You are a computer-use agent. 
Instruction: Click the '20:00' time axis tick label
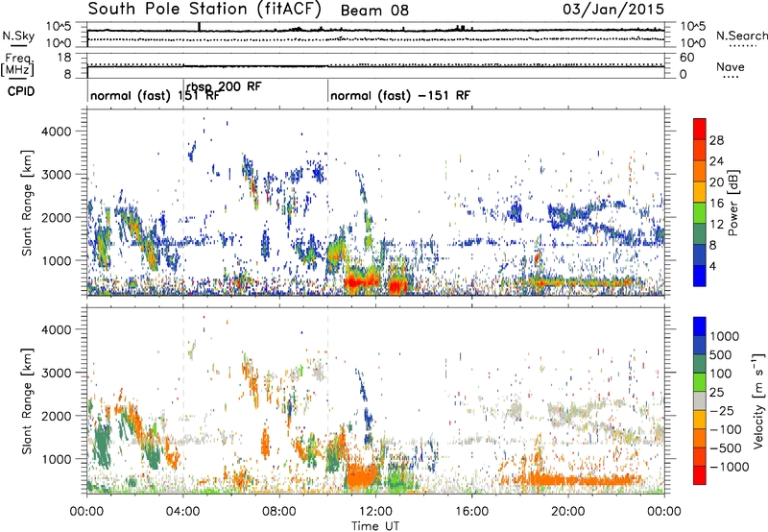[568, 512]
